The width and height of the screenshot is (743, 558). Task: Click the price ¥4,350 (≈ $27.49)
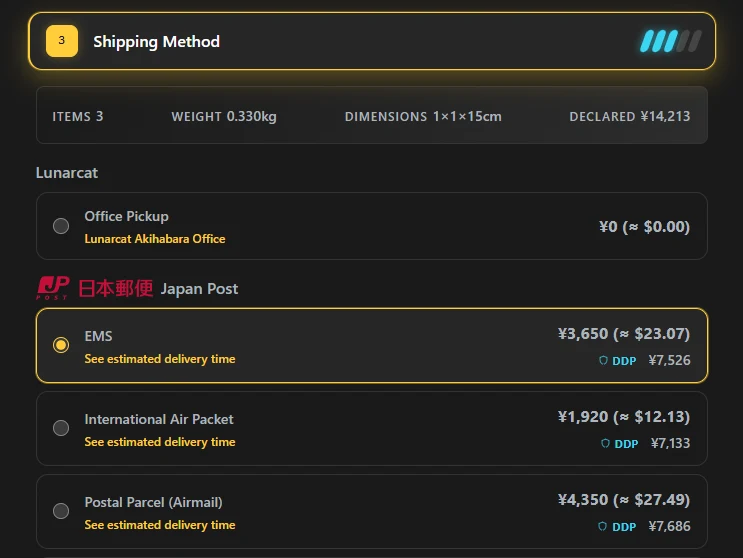pos(624,500)
